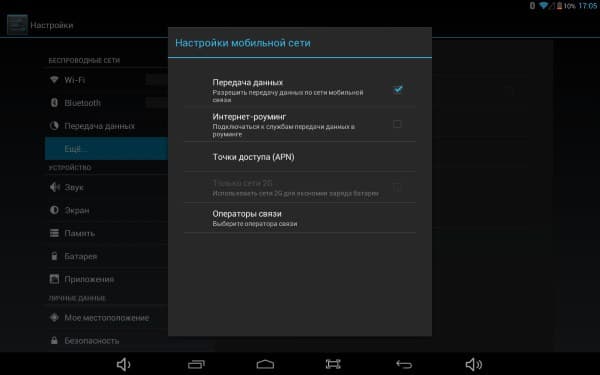Tap the 10% battery percentage text
Screen dimensions: 600x375
(569, 6)
